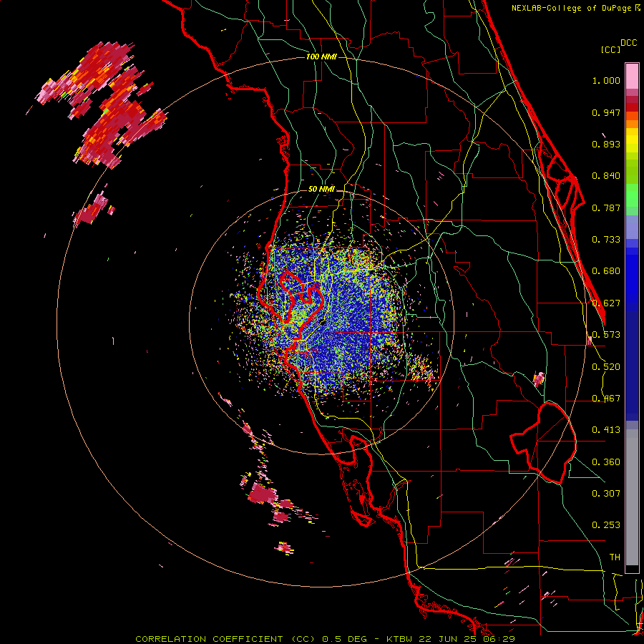Screen dimensions: 644x644
Task: Select the lavender-blue segment near 0.733
Action: click(x=632, y=227)
